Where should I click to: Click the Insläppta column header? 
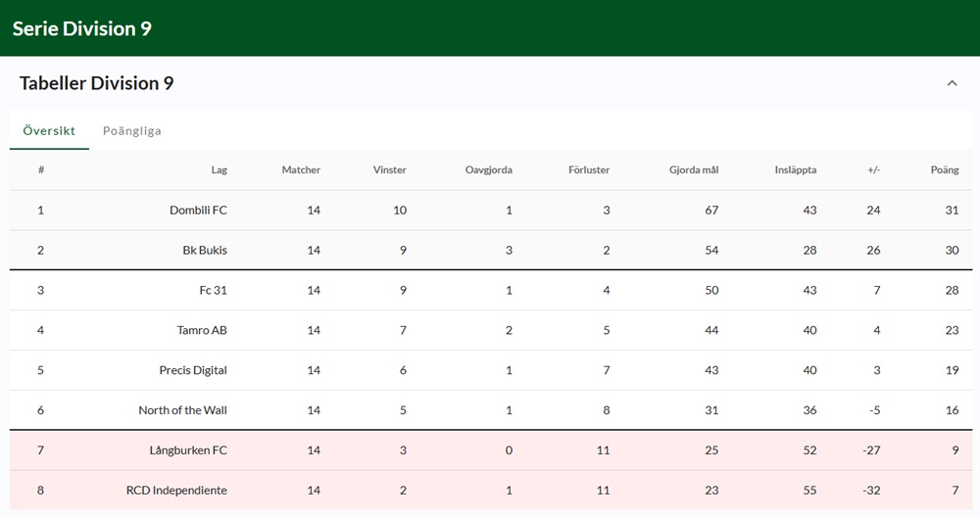click(795, 170)
